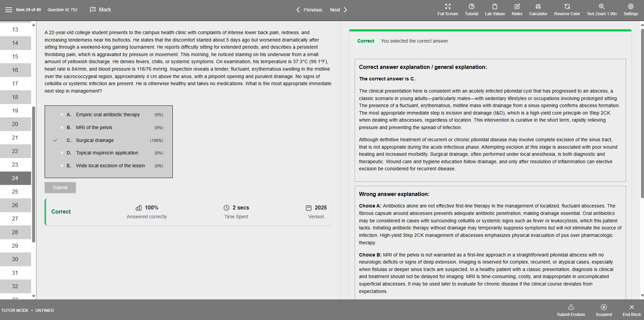The width and height of the screenshot is (644, 320).
Task: Select answer A Empiric oral antibiotic therapy
Action: (62, 115)
